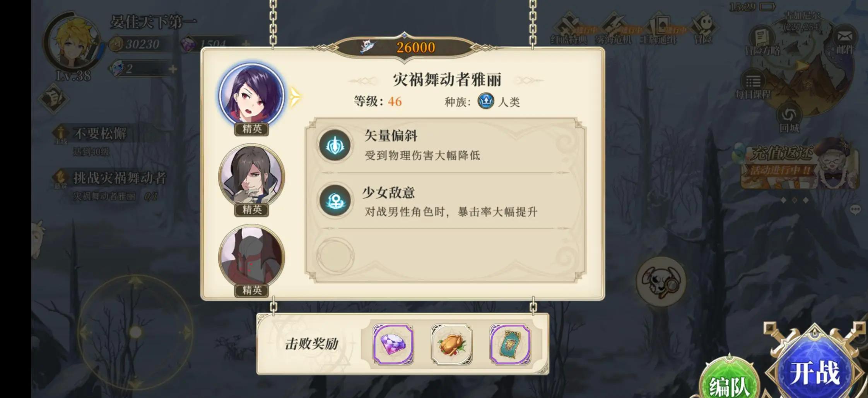The width and height of the screenshot is (868, 398).
Task: Tap the 矢量偏斜 skill icon
Action: (x=335, y=145)
